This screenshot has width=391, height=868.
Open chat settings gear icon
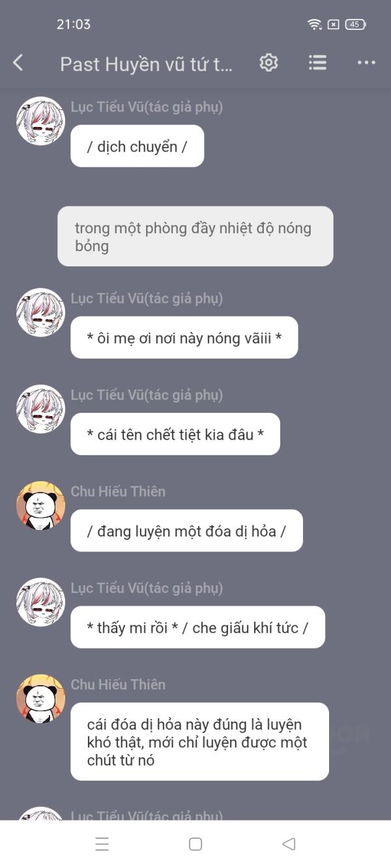pos(268,63)
